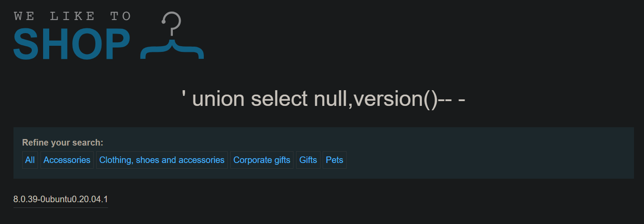Click the Refine your search label

(x=63, y=143)
